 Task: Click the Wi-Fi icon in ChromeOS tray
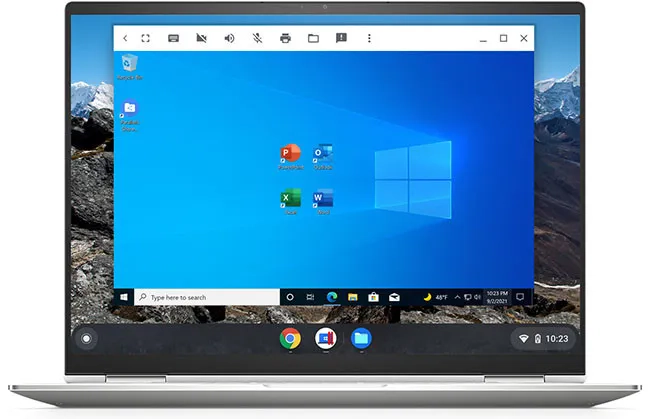pos(524,339)
